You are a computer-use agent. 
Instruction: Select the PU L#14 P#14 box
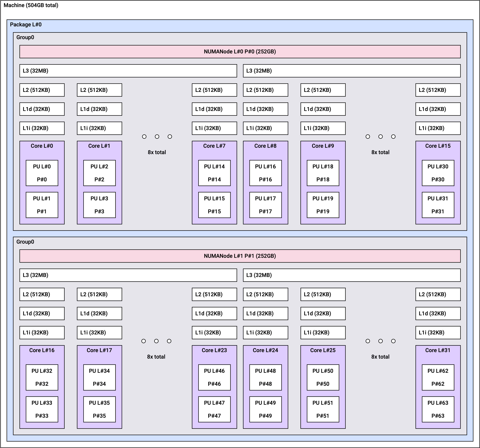point(214,173)
